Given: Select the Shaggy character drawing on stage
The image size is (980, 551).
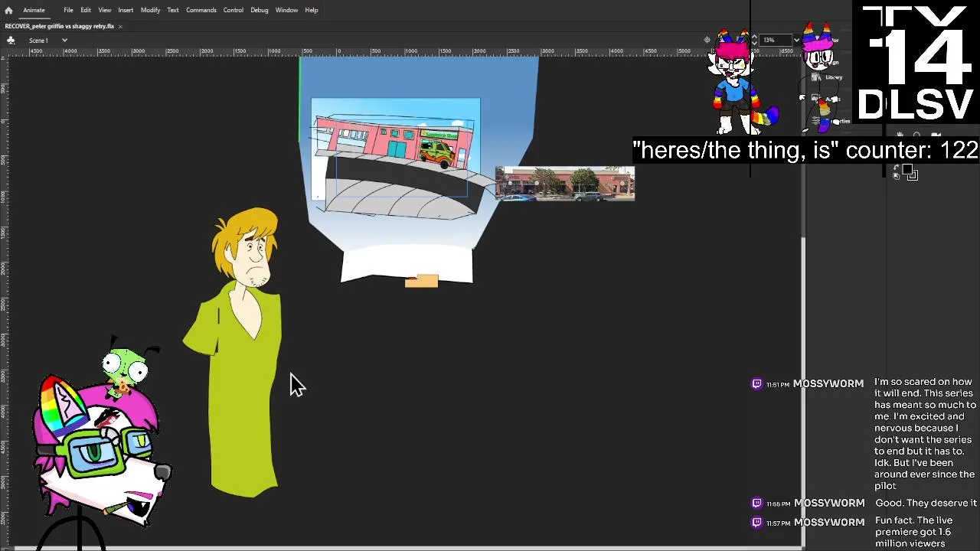Looking at the screenshot, I should point(242,352).
